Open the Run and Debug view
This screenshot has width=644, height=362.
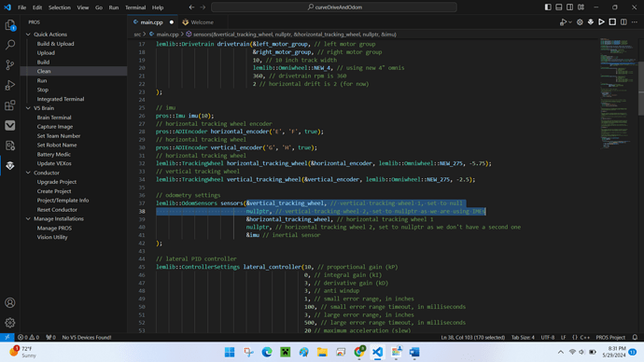coord(10,85)
